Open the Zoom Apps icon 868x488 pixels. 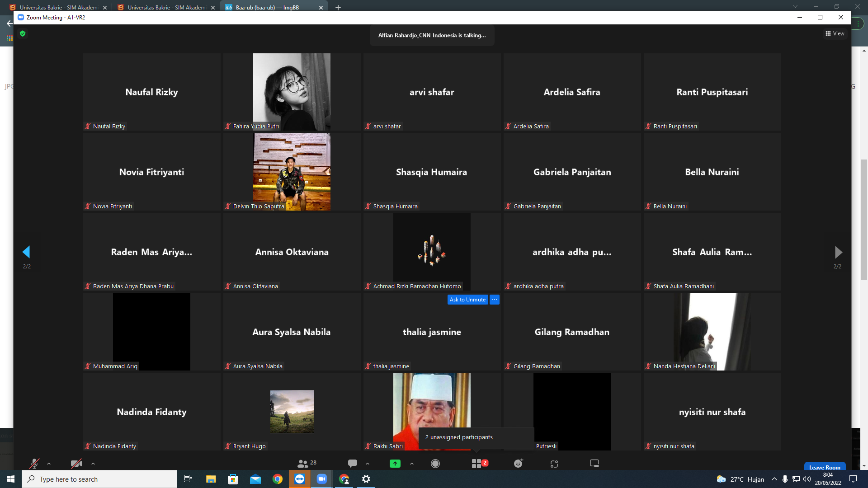(554, 464)
